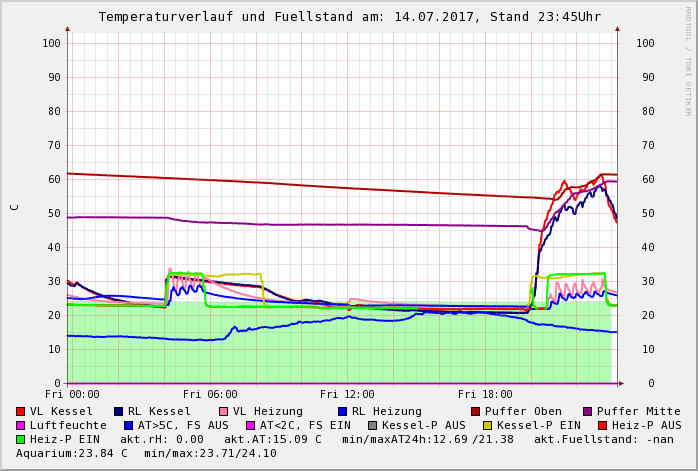The height and width of the screenshot is (471, 698).
Task: Click the 'Fri 18:00' x-axis label
Action: (x=485, y=395)
